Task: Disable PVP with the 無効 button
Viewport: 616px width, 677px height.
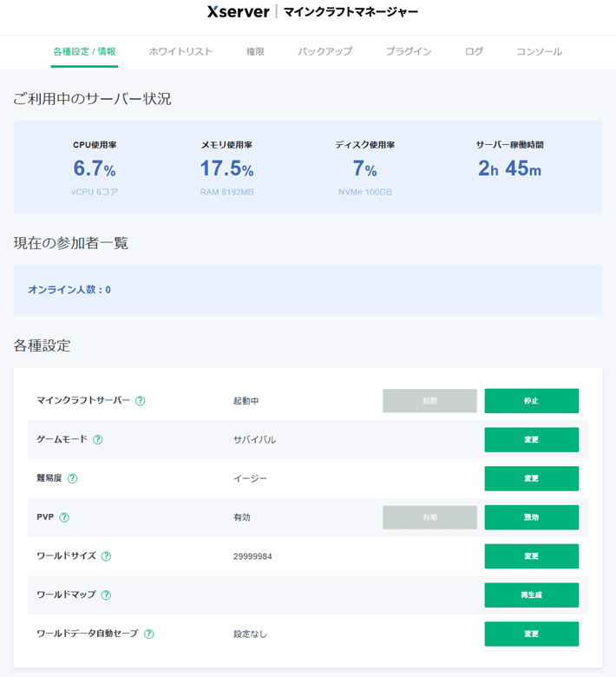Action: point(531,517)
